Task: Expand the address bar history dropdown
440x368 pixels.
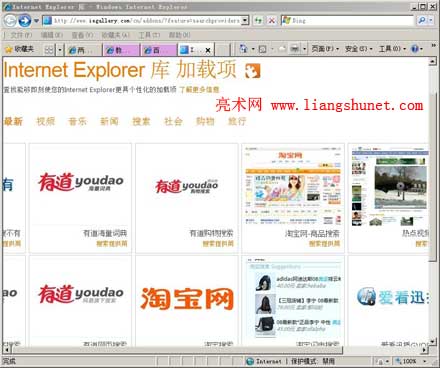Action: 245,21
